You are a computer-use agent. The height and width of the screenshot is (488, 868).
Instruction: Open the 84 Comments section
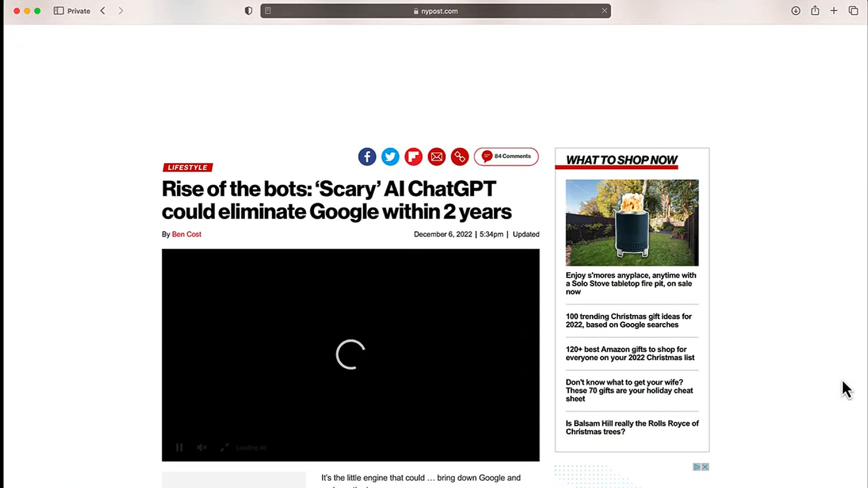(x=506, y=156)
